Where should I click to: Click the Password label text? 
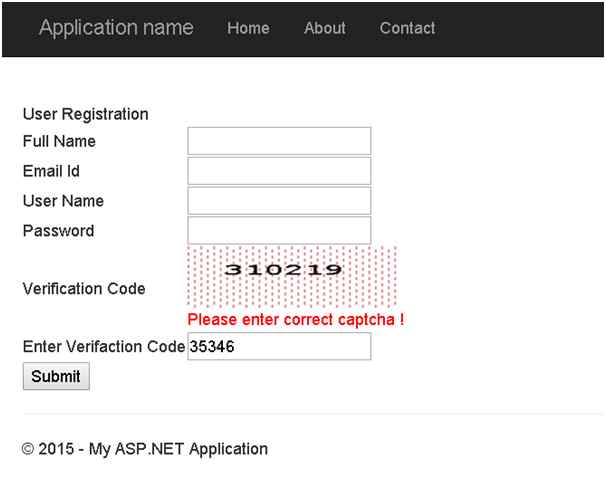(x=58, y=231)
